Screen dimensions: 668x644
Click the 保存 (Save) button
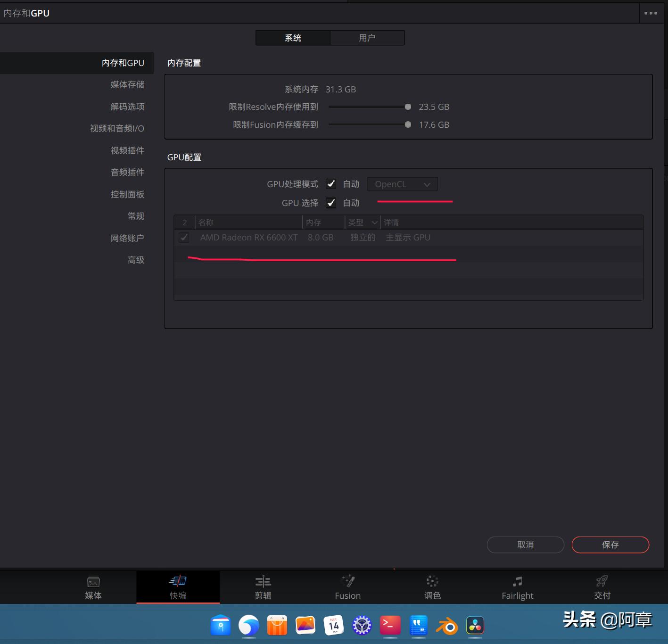click(x=610, y=545)
